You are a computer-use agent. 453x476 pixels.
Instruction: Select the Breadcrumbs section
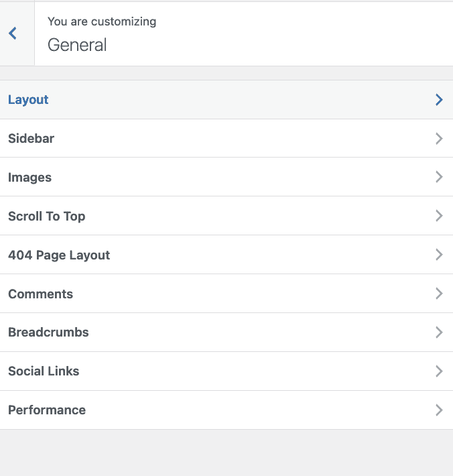[x=226, y=333]
